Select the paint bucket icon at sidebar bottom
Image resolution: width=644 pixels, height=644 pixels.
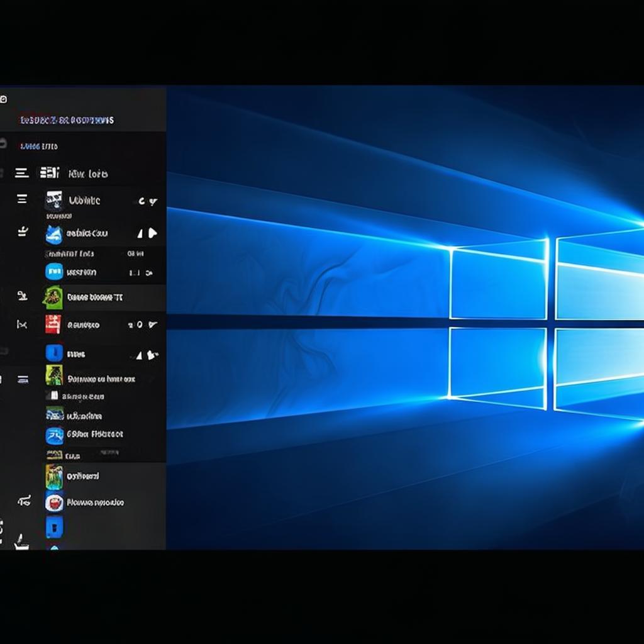click(21, 542)
